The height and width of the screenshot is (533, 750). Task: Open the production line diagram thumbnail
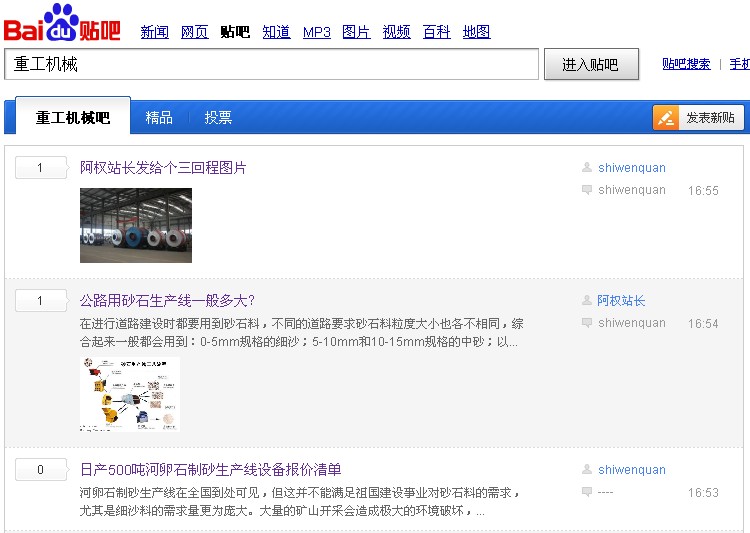(x=130, y=394)
